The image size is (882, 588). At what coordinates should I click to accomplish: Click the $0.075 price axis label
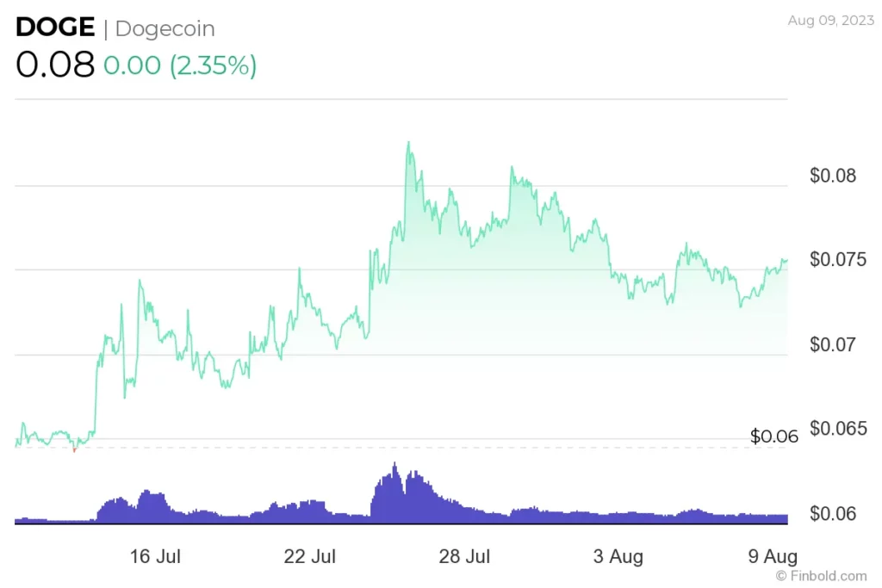point(837,260)
